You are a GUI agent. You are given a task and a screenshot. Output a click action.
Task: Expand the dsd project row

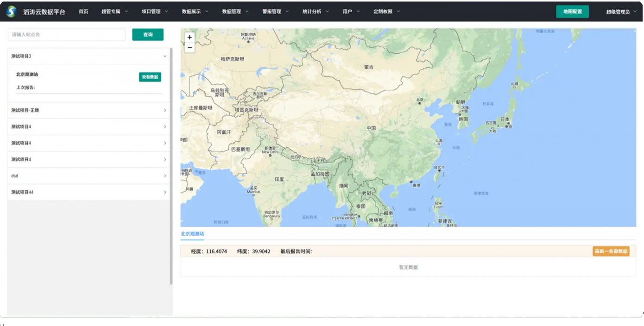[164, 176]
